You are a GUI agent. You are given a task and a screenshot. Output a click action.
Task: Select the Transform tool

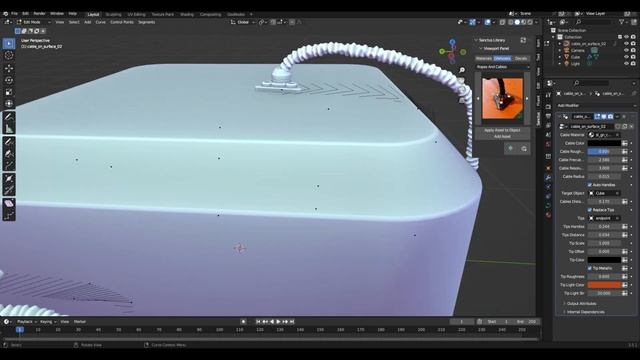pyautogui.click(x=9, y=104)
